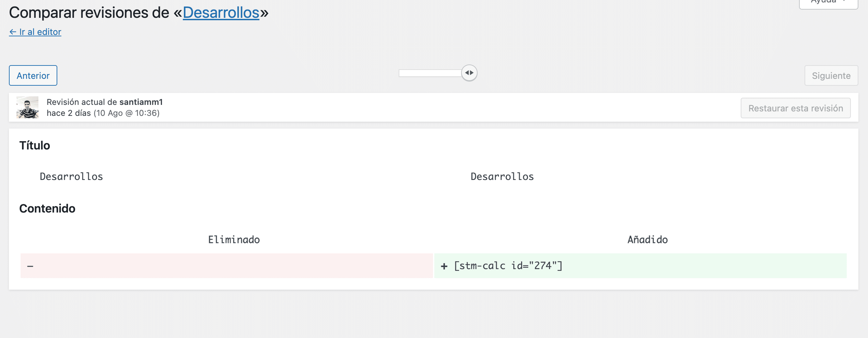Image resolution: width=868 pixels, height=338 pixels.
Task: Click the right-column Desarrollos title text
Action: 502,177
